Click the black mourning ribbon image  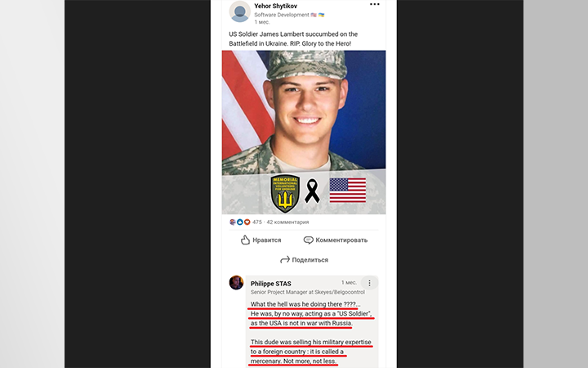312,191
